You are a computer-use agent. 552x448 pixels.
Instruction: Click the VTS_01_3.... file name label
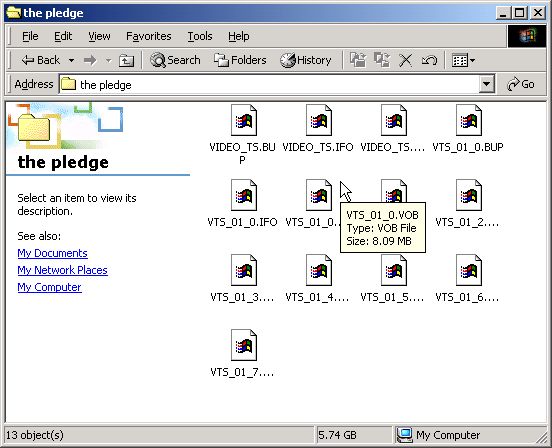pyautogui.click(x=242, y=297)
